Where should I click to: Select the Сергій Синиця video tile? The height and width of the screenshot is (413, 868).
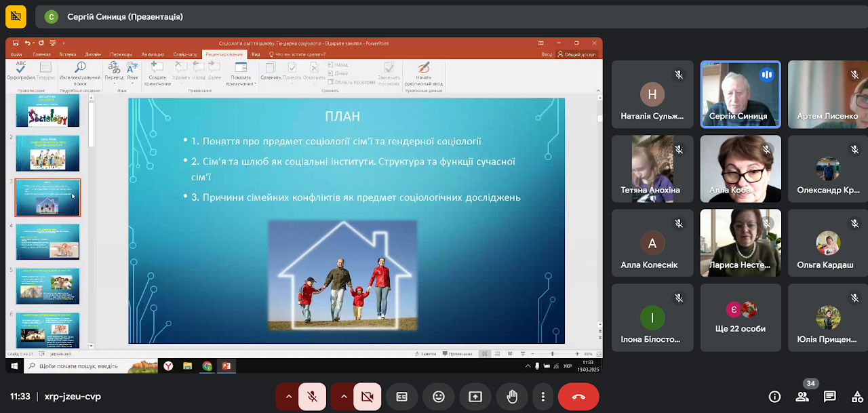[740, 94]
